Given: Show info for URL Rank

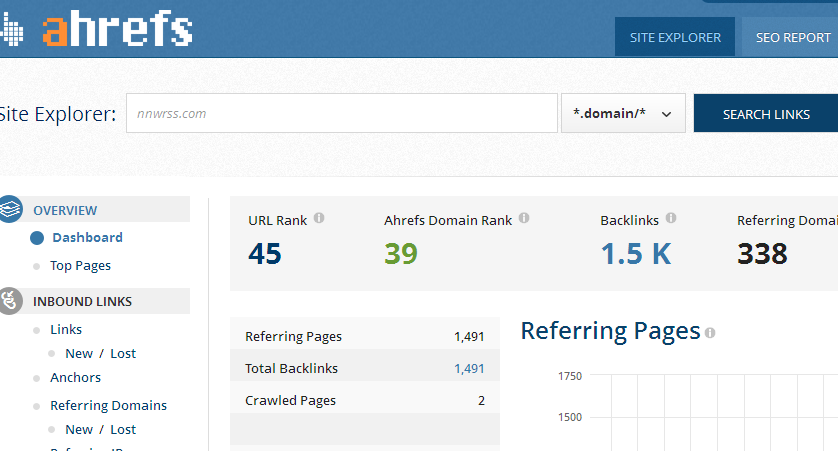Looking at the screenshot, I should pyautogui.click(x=319, y=218).
